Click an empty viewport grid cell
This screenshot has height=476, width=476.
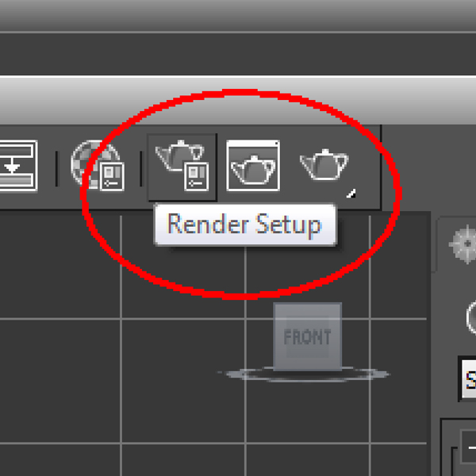coord(61,381)
